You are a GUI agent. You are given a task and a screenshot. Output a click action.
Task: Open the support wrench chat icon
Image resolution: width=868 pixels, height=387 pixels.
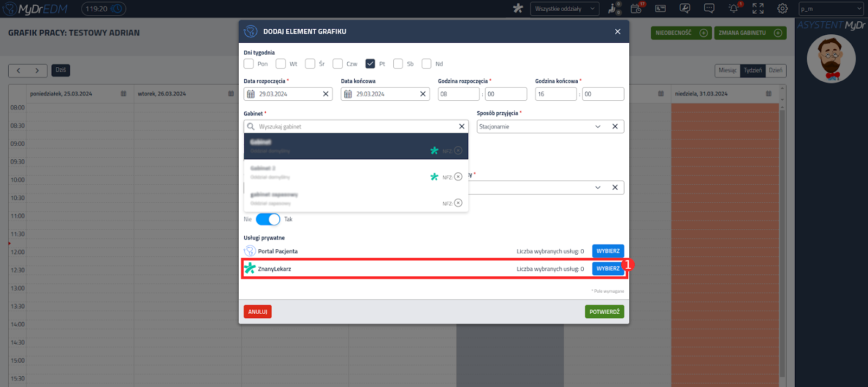(x=685, y=9)
